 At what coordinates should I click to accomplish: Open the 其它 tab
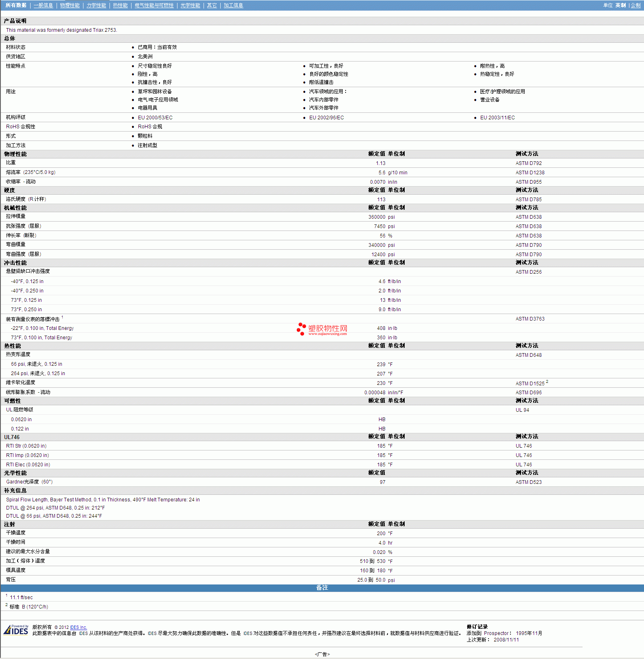212,5
